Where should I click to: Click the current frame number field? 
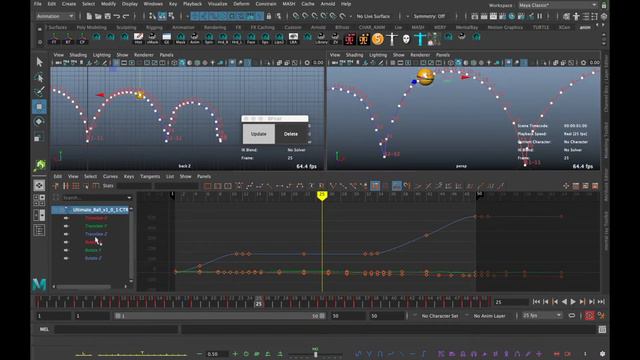pos(511,302)
